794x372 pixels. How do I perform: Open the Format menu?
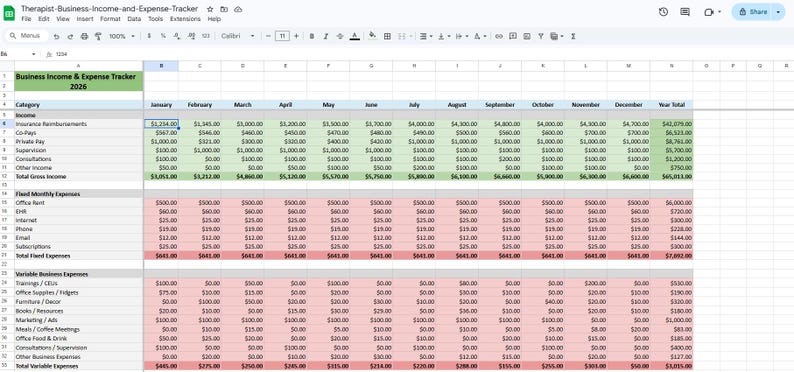[110, 19]
